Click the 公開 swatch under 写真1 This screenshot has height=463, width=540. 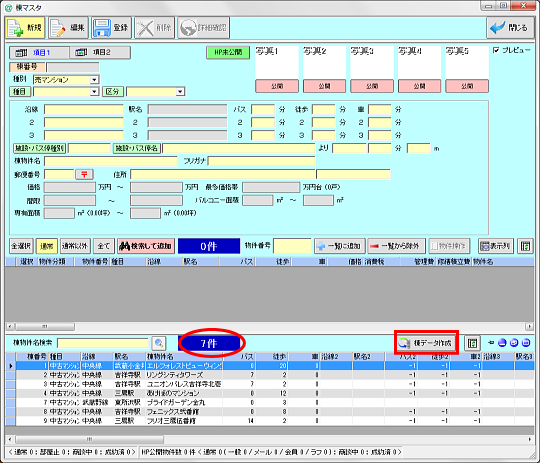277,86
